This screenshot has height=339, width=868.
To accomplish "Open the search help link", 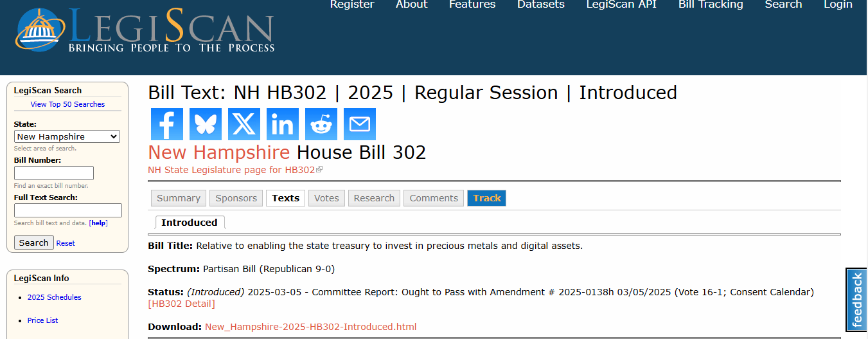I will (x=98, y=223).
